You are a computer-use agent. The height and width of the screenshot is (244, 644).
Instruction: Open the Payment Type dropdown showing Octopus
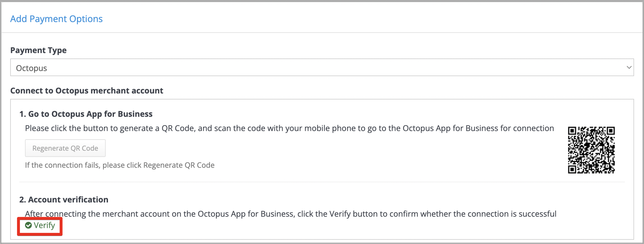click(322, 67)
